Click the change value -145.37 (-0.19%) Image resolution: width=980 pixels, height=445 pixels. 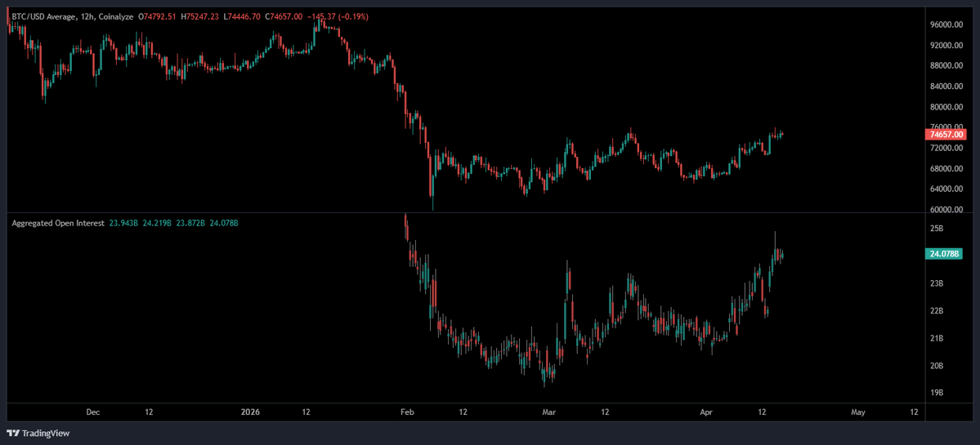point(338,17)
